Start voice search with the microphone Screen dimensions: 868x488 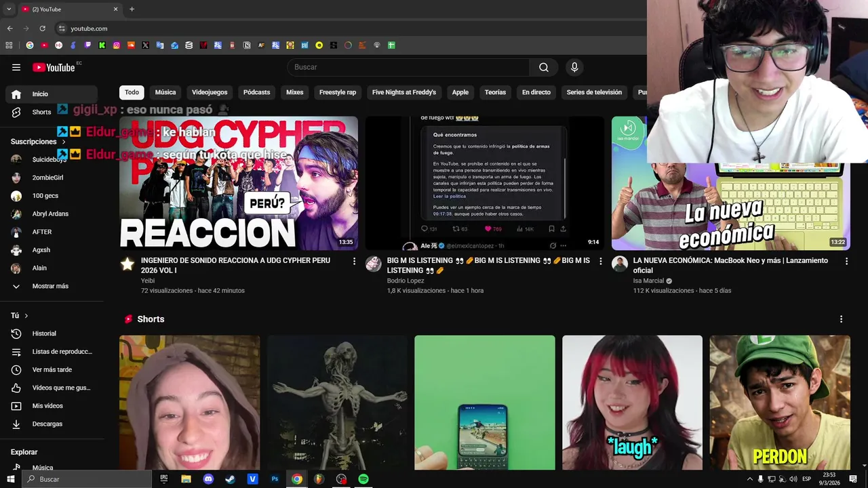(x=574, y=67)
